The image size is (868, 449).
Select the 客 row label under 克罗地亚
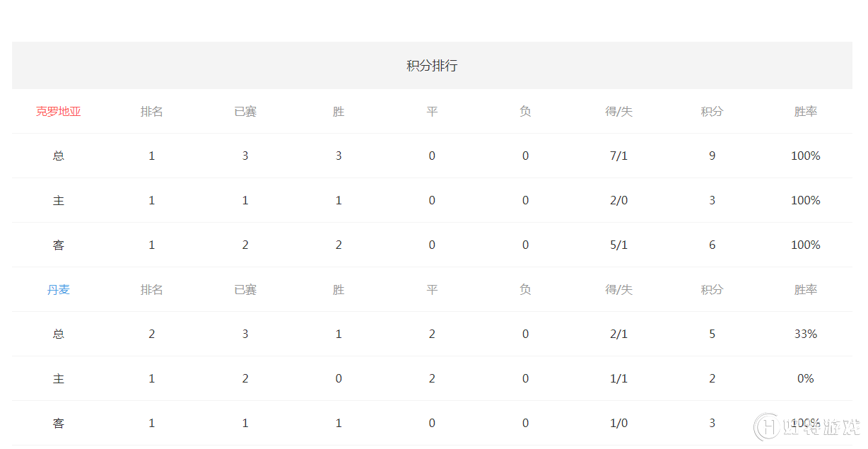(59, 245)
